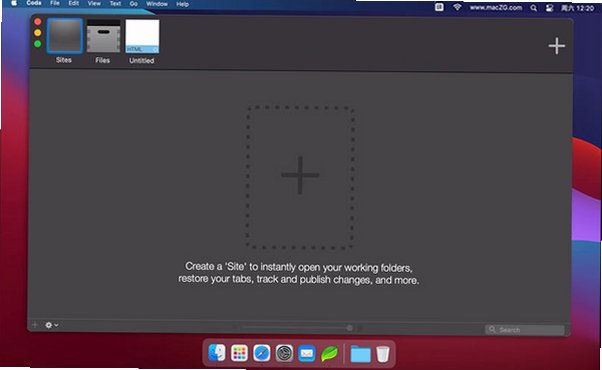The image size is (602, 370).
Task: Minimize the Coda window with the yellow button
Action: point(38,33)
